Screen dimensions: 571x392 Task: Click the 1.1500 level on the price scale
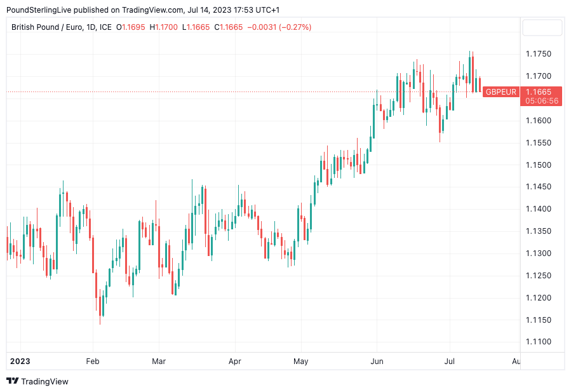[539, 165]
